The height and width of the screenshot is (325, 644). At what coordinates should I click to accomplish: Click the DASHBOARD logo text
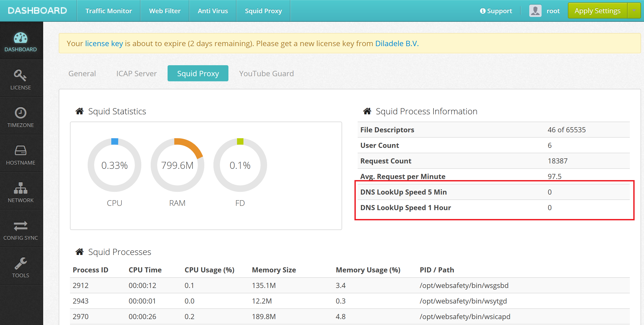[37, 10]
